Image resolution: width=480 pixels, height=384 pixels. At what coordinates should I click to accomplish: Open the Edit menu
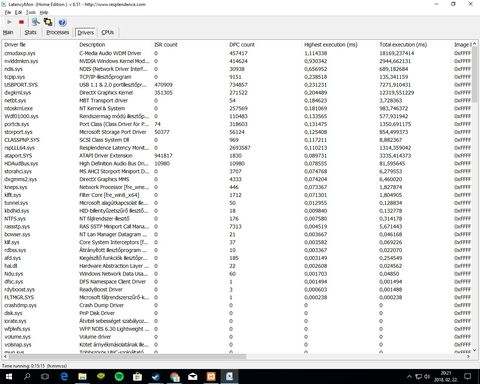[x=18, y=12]
